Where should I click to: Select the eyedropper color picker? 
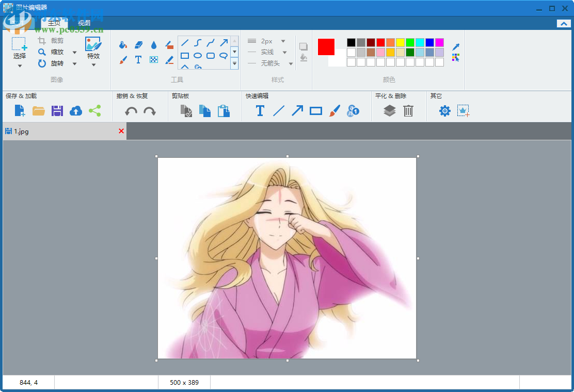455,47
